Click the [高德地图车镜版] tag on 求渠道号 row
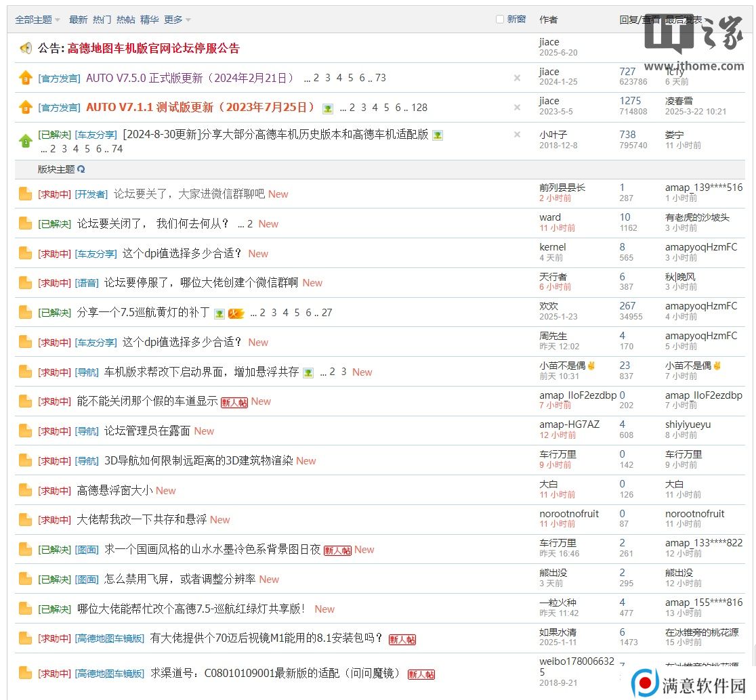This screenshot has height=700, width=756. [x=110, y=674]
